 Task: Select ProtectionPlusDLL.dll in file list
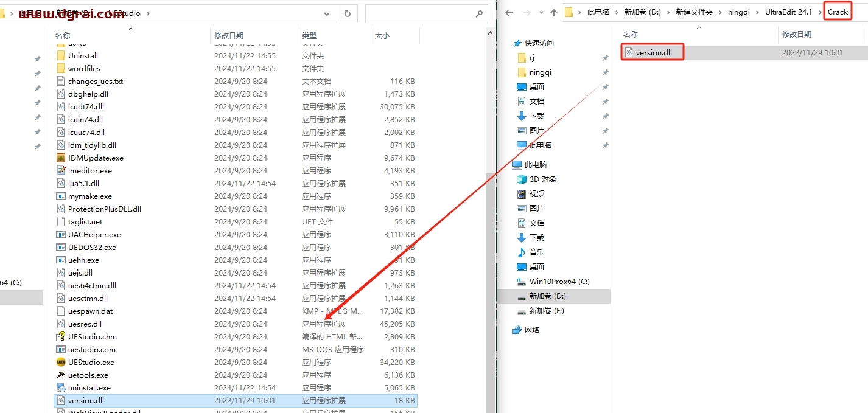point(105,209)
